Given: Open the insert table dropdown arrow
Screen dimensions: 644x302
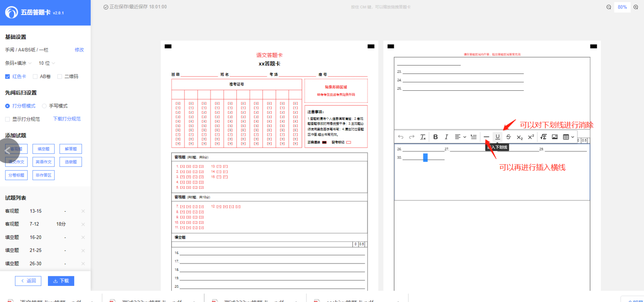Looking at the screenshot, I should coord(573,137).
